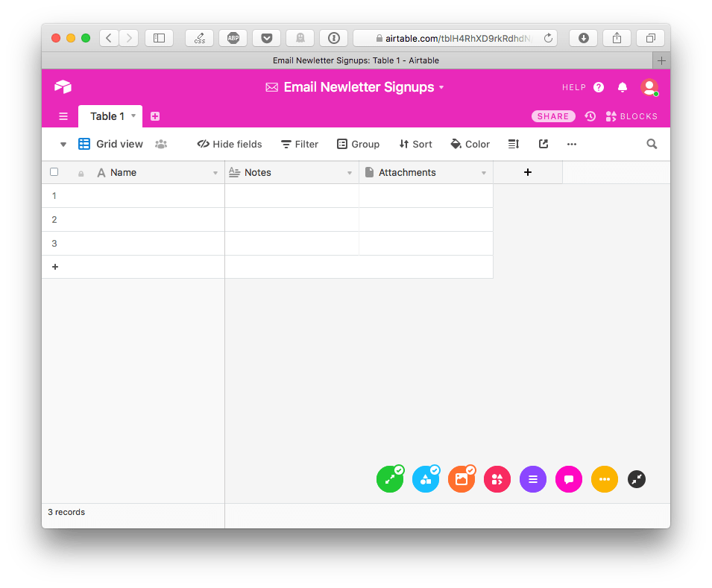The image size is (712, 588).
Task: Open the Help question mark icon
Action: tap(599, 87)
